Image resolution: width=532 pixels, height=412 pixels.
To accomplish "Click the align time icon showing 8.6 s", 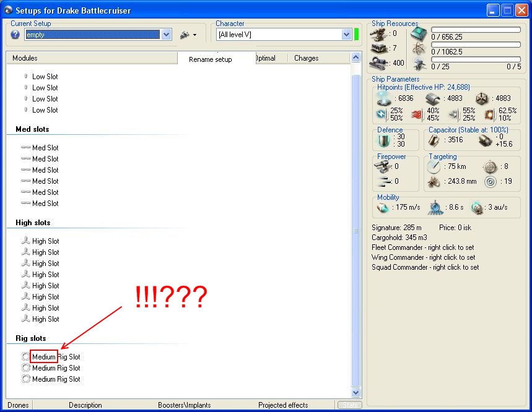I will click(x=435, y=207).
